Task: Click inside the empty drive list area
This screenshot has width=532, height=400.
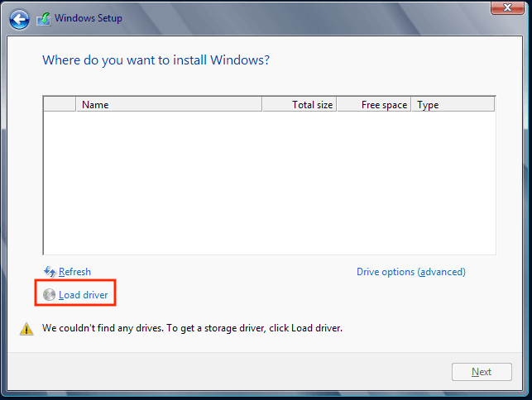Action: point(269,182)
